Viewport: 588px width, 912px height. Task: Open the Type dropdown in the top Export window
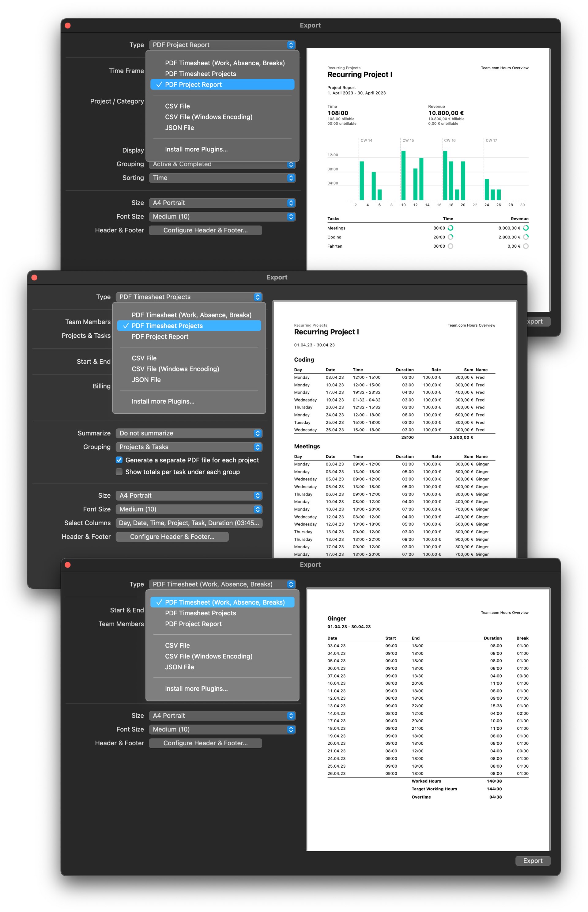click(222, 45)
